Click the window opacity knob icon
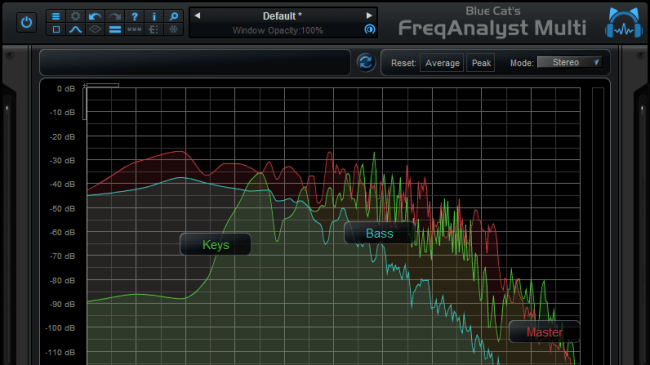 369,29
